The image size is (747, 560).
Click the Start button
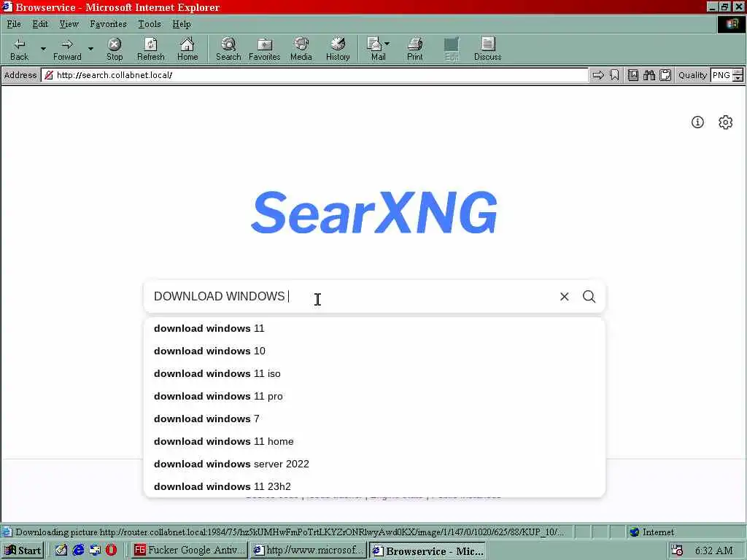(23, 551)
